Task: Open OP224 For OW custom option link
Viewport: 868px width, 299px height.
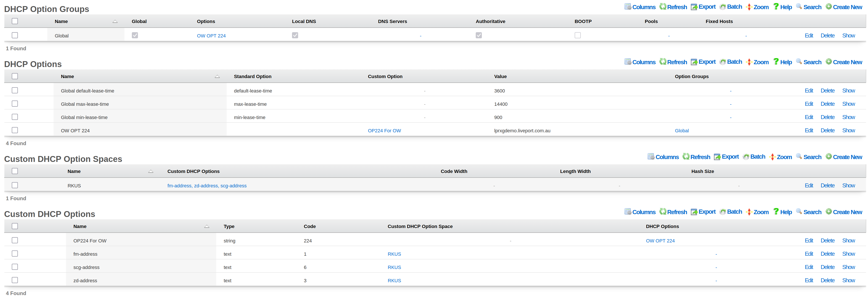Action: [x=384, y=131]
